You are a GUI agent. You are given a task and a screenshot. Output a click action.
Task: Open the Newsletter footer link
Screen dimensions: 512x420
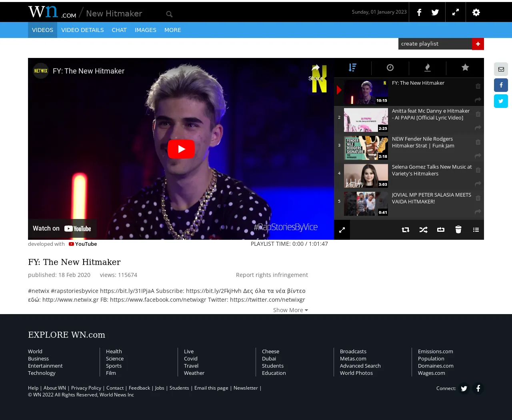pyautogui.click(x=246, y=388)
